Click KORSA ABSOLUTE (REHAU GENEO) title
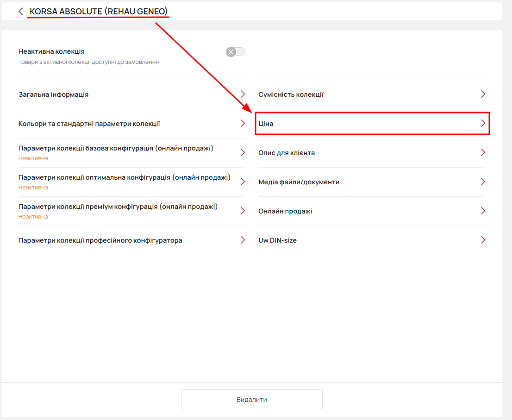 pyautogui.click(x=98, y=12)
